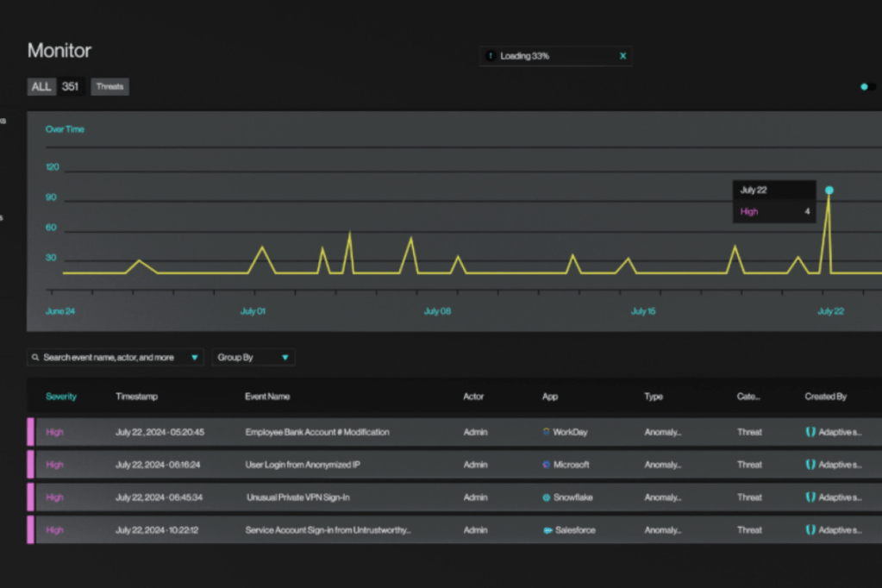
Task: Click the Monitor page heading
Action: (59, 51)
